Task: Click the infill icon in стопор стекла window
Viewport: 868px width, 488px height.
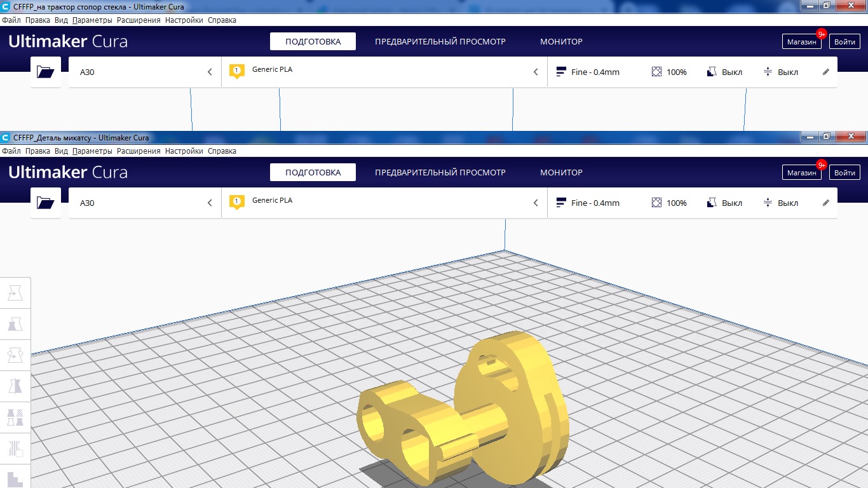Action: tap(657, 72)
